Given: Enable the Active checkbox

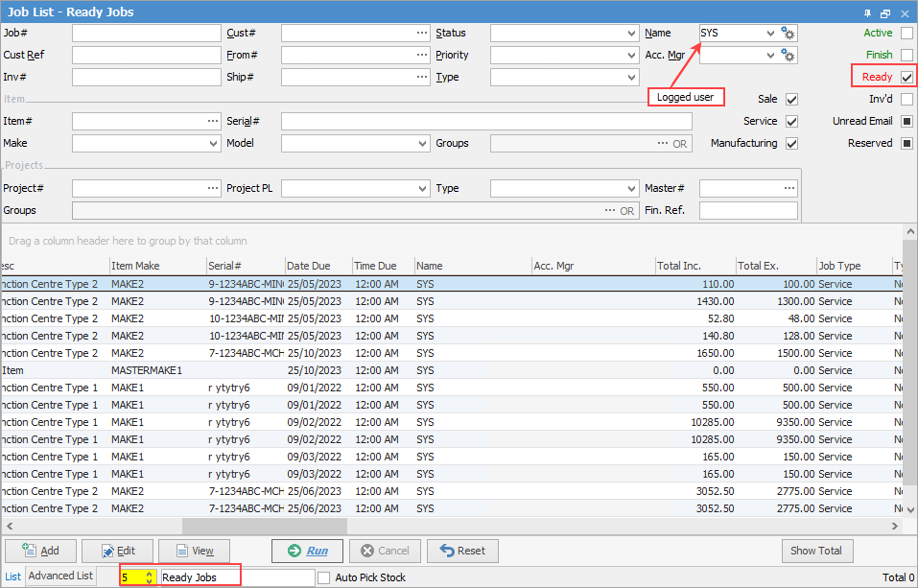Looking at the screenshot, I should click(906, 34).
